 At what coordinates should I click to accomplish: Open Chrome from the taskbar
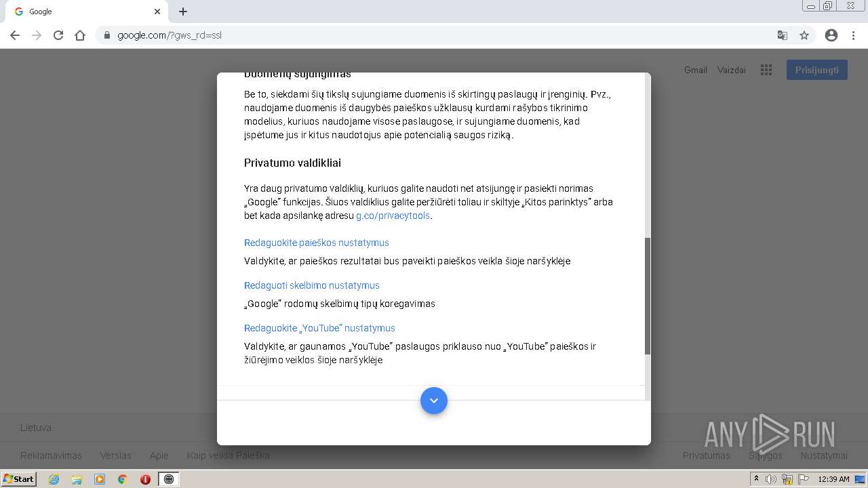tap(123, 479)
